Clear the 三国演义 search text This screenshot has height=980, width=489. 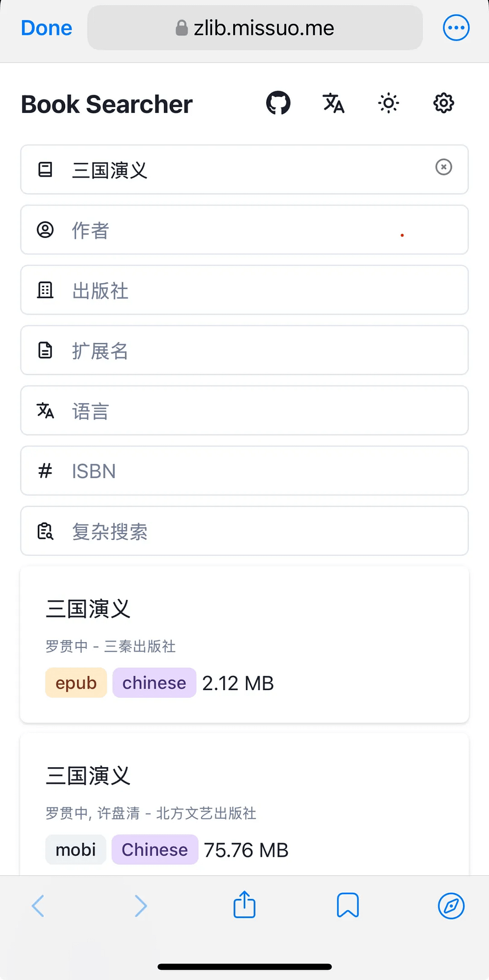click(444, 167)
